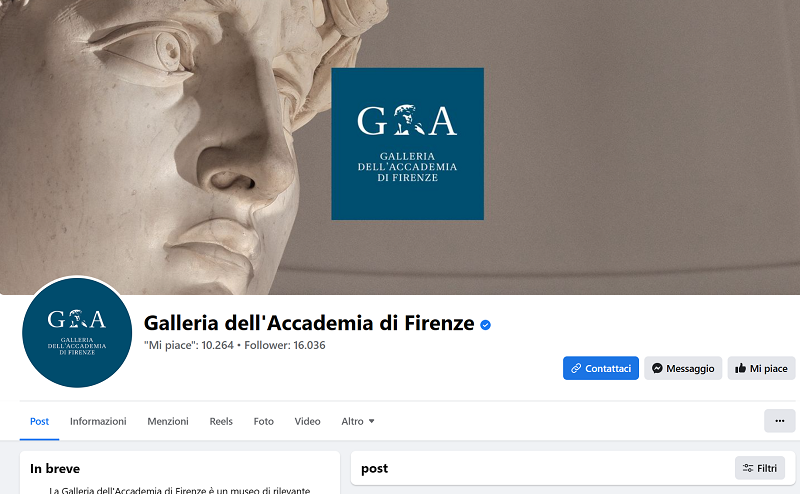The height and width of the screenshot is (494, 800).
Task: Click the Altro dropdown arrow
Action: (x=371, y=422)
